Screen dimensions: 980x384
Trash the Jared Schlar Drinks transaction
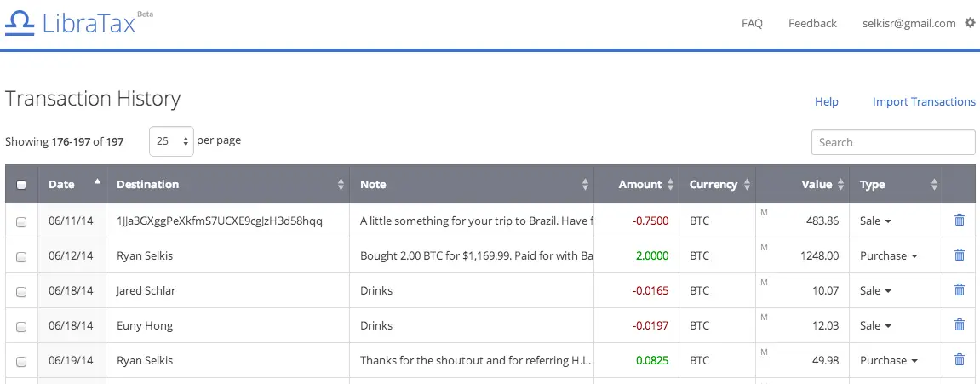tap(960, 290)
